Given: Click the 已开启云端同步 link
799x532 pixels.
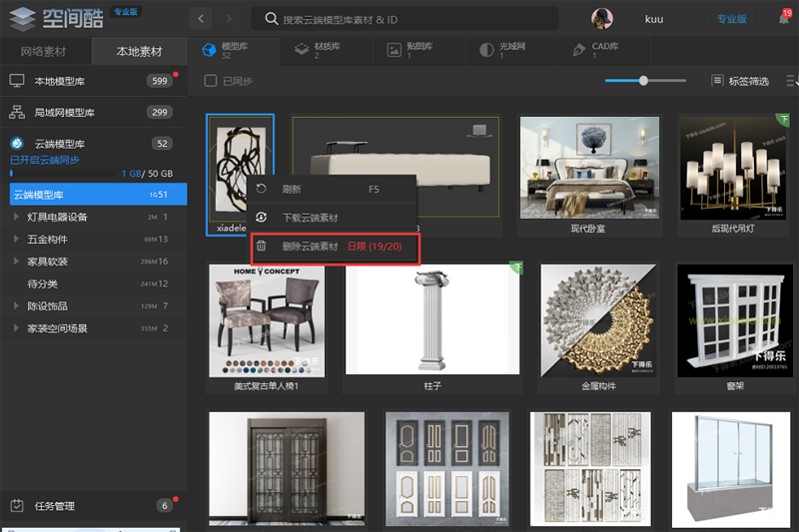Looking at the screenshot, I should point(44,160).
